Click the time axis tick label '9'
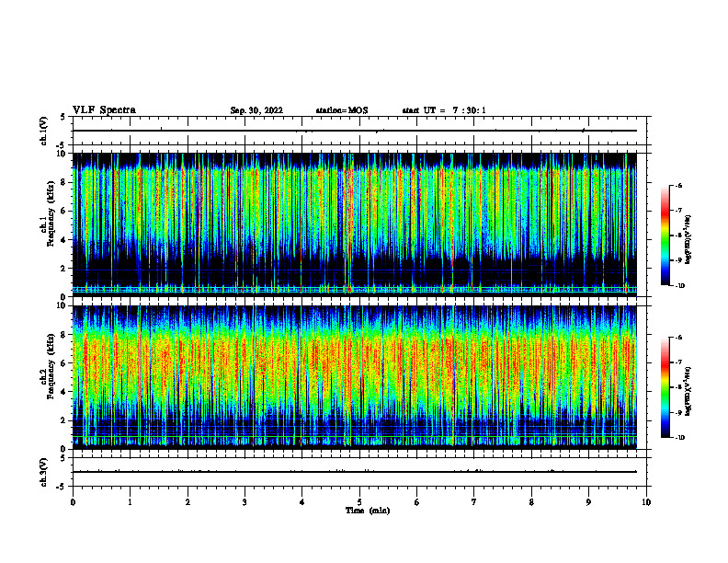This screenshot has height=563, width=728. [x=588, y=502]
